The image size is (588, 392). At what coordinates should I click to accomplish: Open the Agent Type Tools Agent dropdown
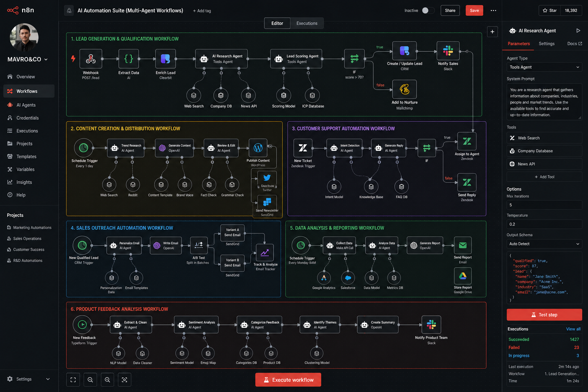pyautogui.click(x=544, y=67)
